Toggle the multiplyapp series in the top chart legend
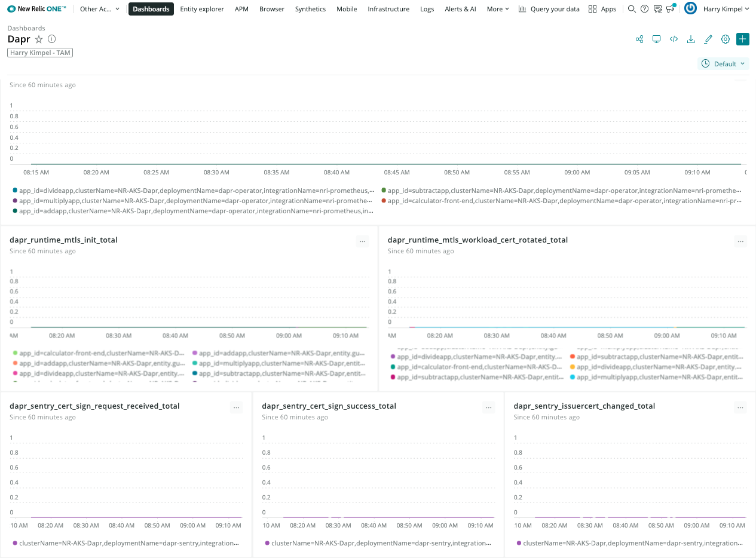The image size is (756, 558). coord(194,201)
